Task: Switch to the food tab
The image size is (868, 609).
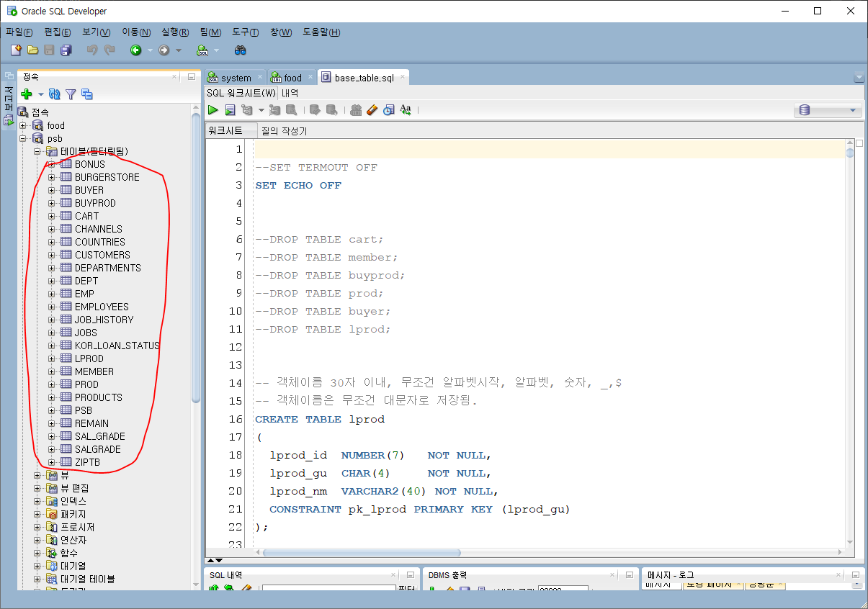Action: (x=292, y=78)
